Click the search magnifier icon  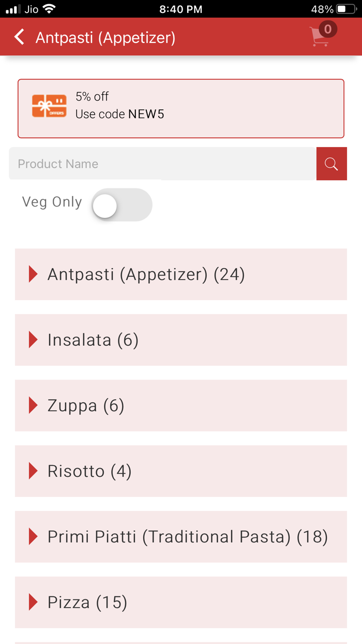click(331, 164)
